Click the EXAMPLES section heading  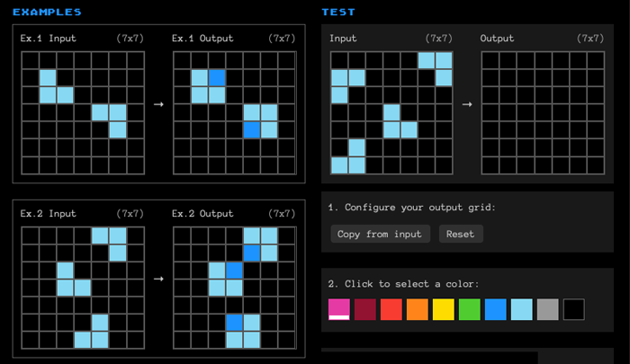tap(47, 13)
